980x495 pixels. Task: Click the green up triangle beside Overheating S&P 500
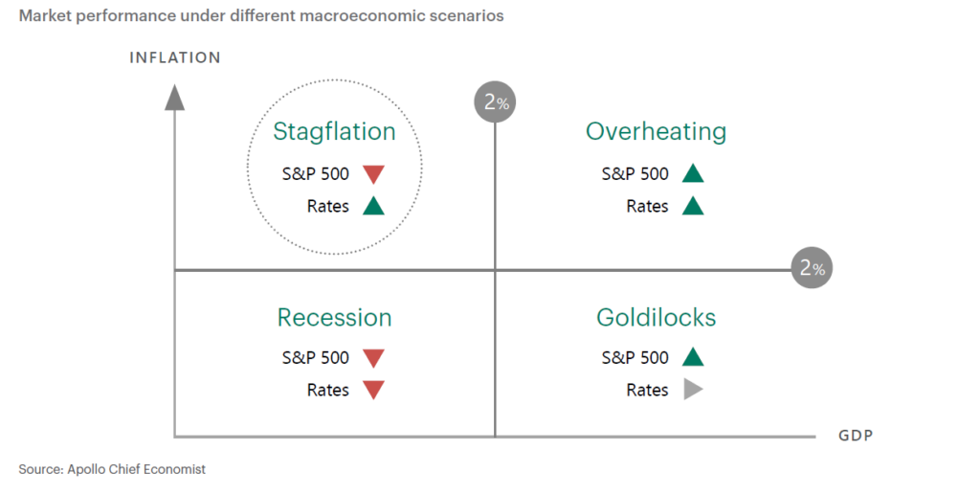click(693, 173)
